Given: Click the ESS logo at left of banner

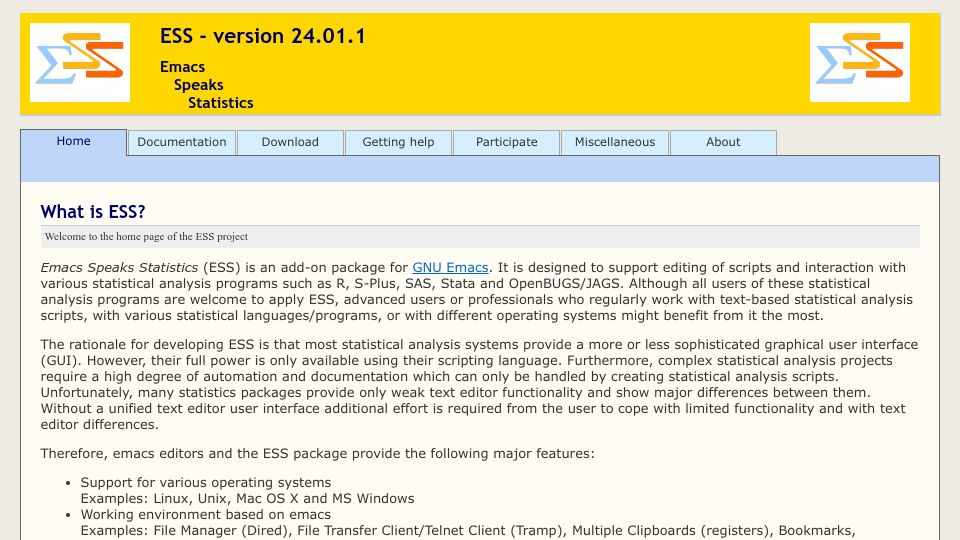Looking at the screenshot, I should (x=80, y=62).
